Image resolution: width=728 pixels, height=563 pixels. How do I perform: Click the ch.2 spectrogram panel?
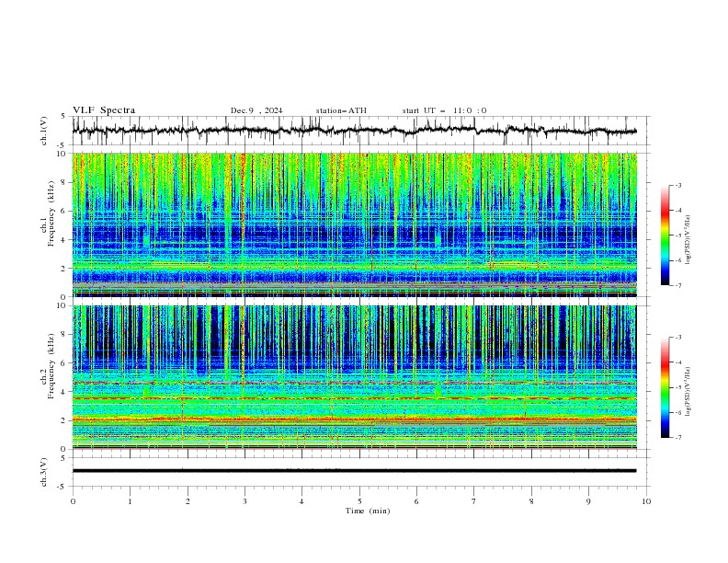[354, 377]
